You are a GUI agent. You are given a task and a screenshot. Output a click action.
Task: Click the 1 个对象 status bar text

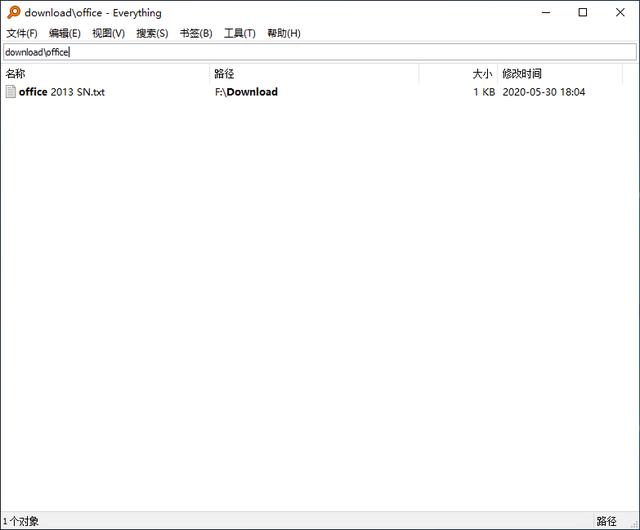click(x=21, y=521)
